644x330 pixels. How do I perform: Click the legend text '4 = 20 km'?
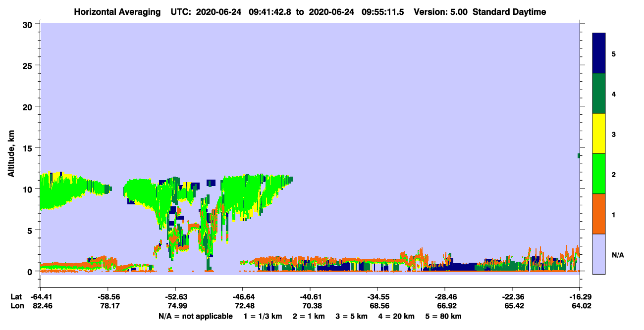coord(397,316)
